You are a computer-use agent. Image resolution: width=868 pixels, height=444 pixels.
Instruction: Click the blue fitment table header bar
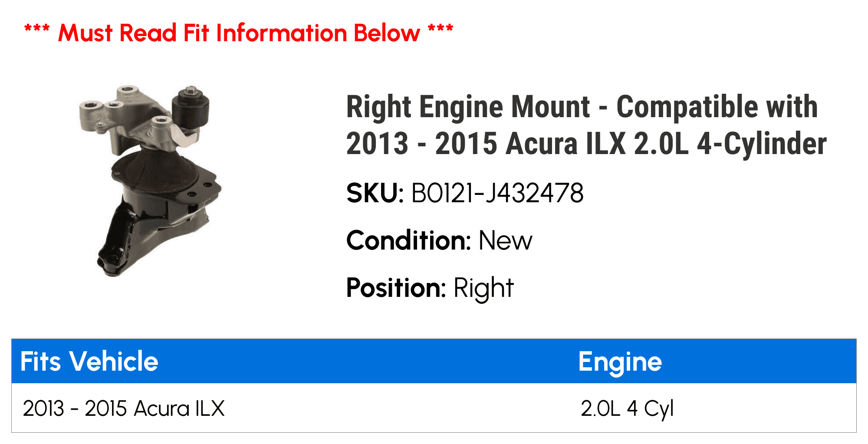434,361
